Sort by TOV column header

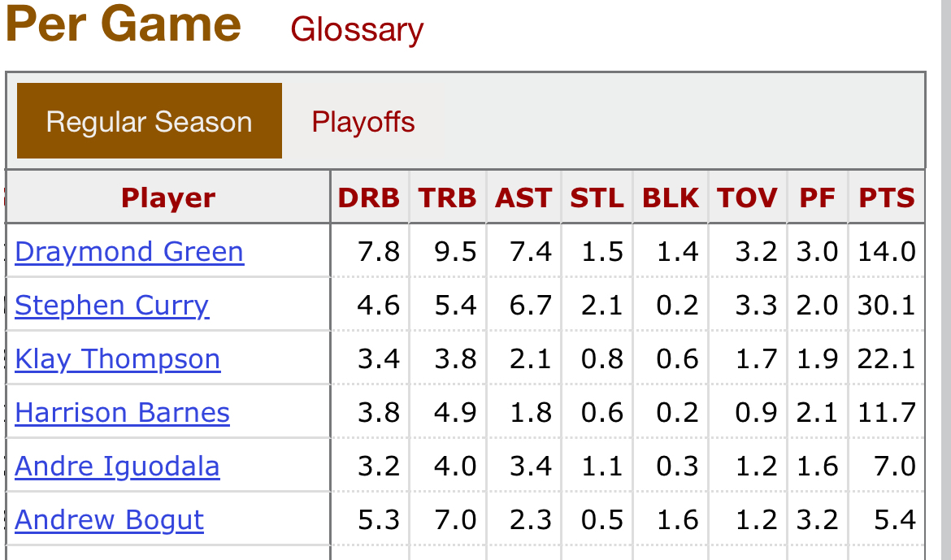[747, 198]
